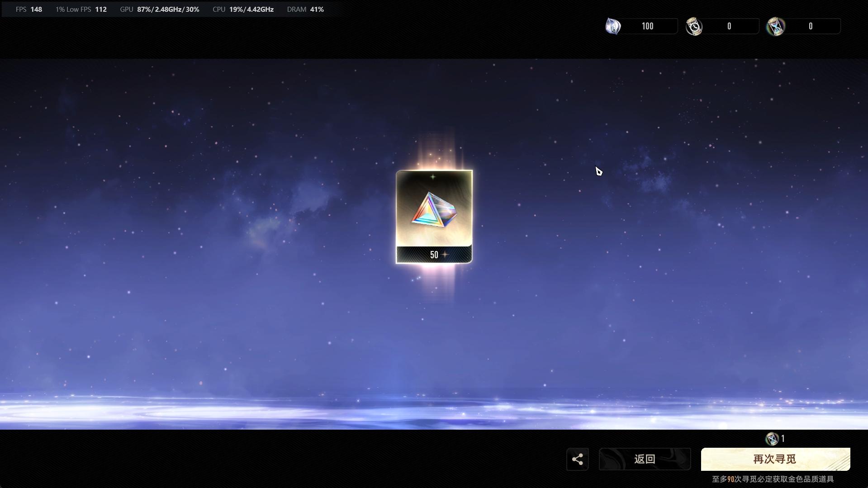Image resolution: width=868 pixels, height=488 pixels.
Task: Click the rainbow hourglass icon in top bar
Action: [x=776, y=26]
